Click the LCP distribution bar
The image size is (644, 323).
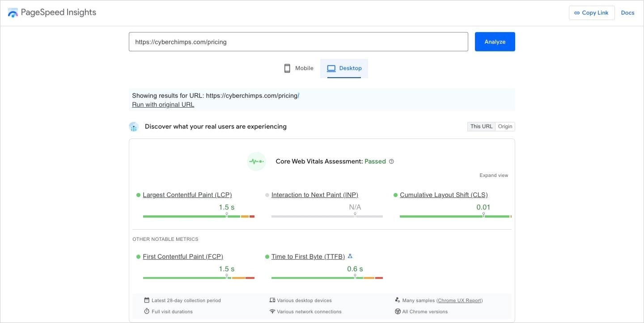(199, 217)
